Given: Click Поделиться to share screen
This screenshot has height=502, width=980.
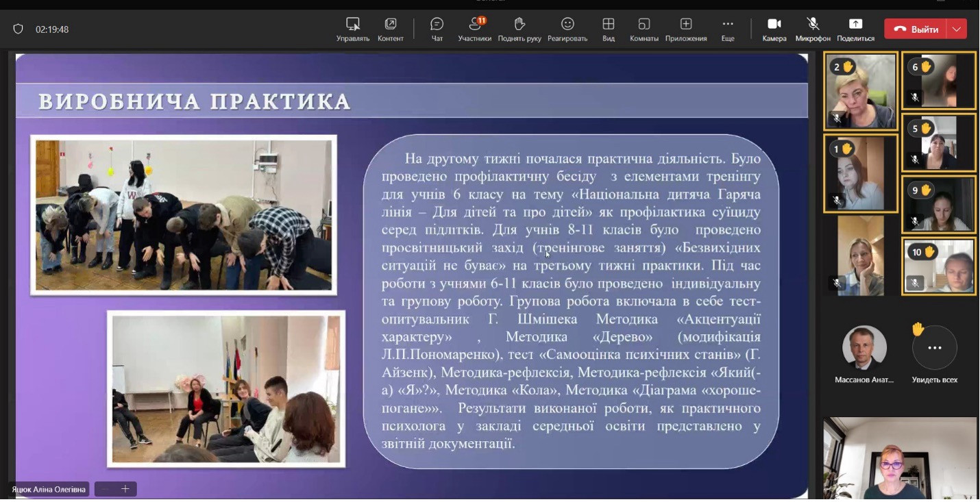Looking at the screenshot, I should coord(855,29).
